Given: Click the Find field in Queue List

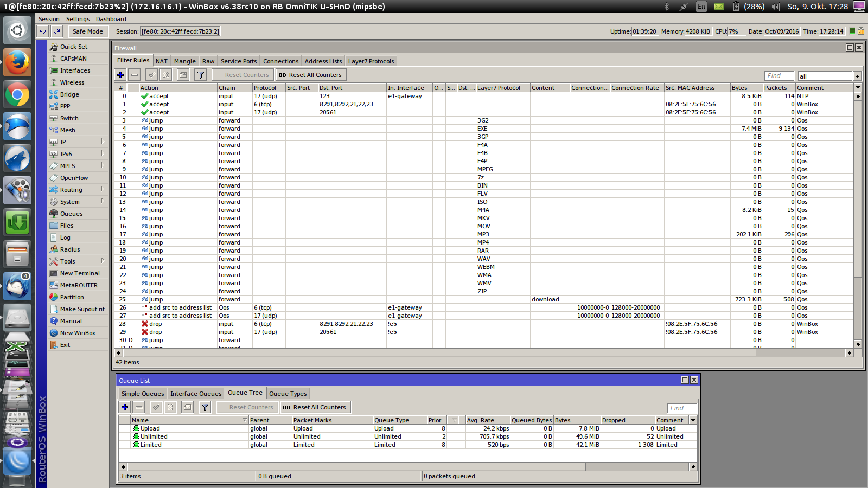Looking at the screenshot, I should [682, 408].
